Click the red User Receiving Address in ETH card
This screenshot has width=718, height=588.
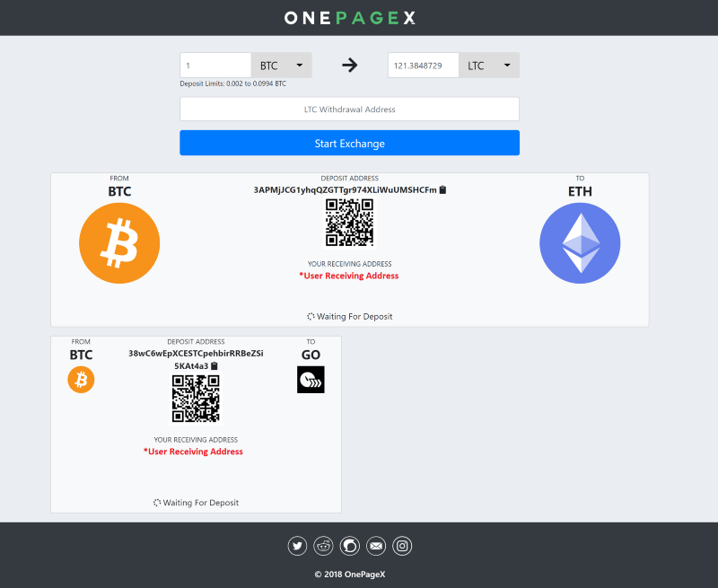point(349,276)
